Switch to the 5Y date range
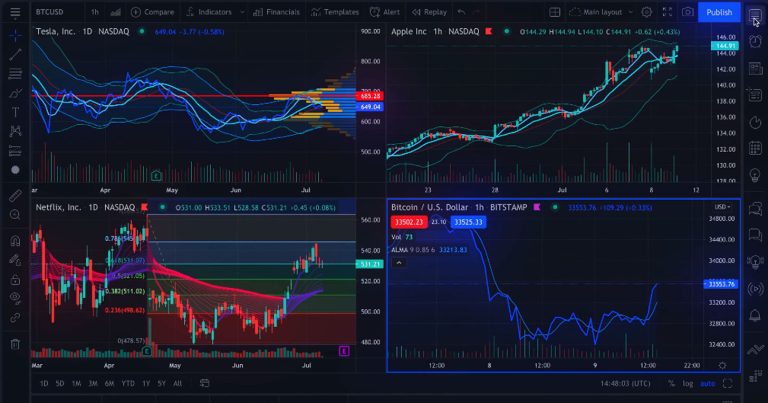This screenshot has height=403, width=768. [x=162, y=383]
